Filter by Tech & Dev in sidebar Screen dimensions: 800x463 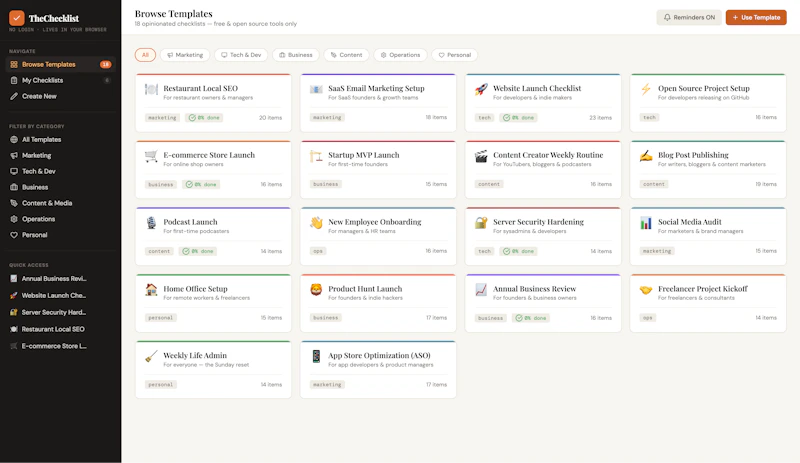[x=60, y=171]
